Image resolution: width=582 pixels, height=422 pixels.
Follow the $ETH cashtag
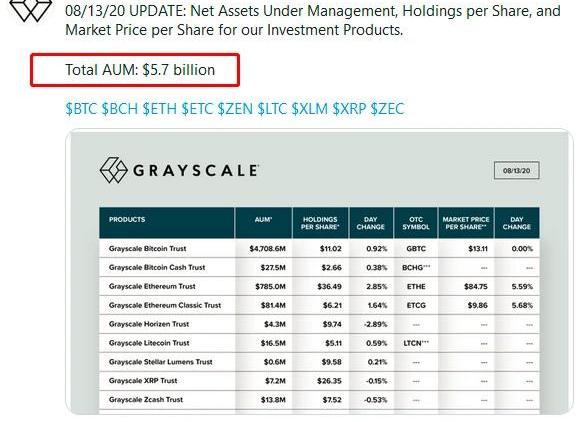click(x=160, y=109)
